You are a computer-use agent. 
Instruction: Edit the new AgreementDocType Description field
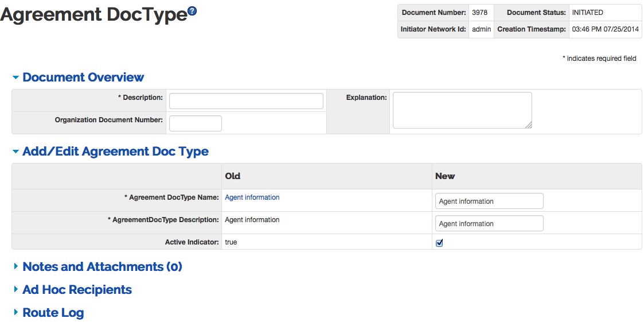coord(489,223)
